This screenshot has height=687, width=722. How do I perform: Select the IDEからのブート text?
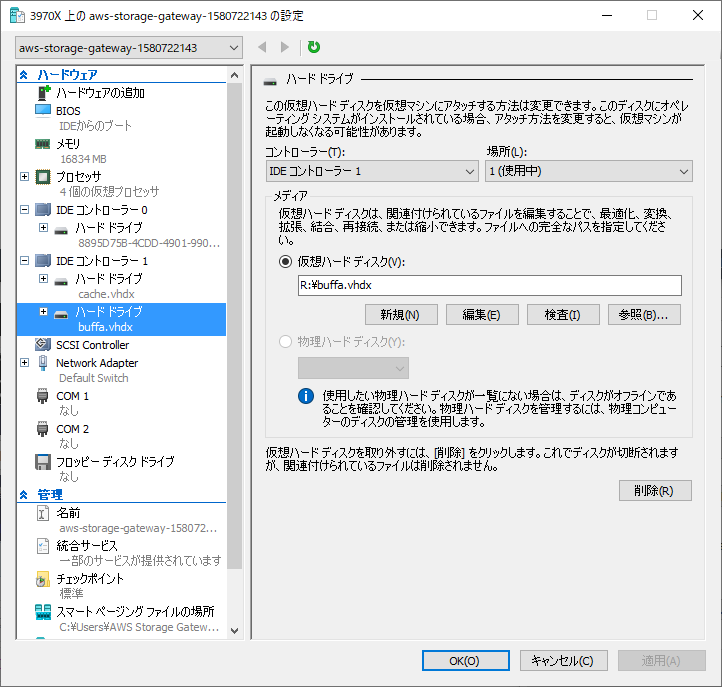(95, 126)
